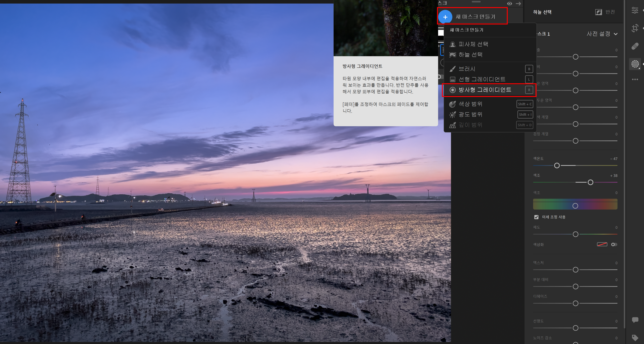The image size is (644, 344).
Task: Open the three-dot more options icon
Action: click(635, 79)
